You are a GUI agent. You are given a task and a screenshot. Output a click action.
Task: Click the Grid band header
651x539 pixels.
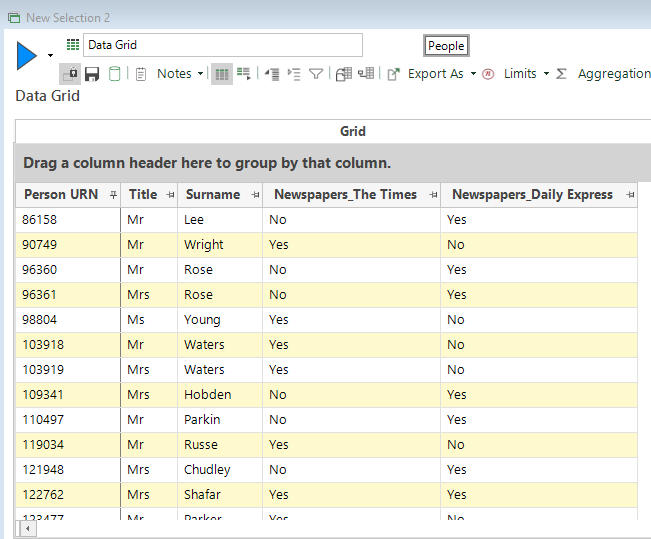coord(352,131)
